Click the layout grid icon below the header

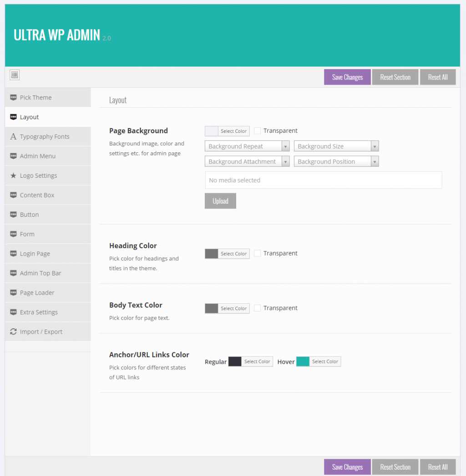(x=14, y=75)
